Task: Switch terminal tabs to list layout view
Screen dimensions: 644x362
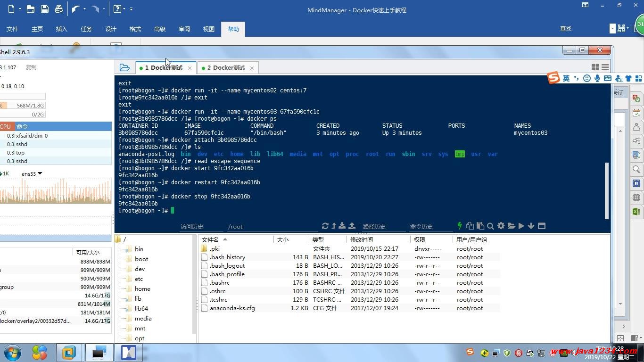Action: click(605, 67)
